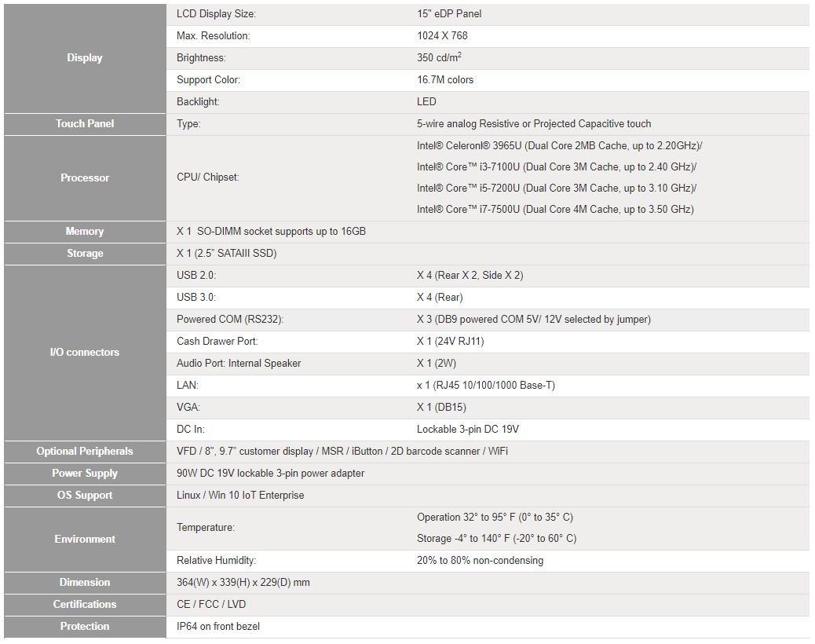Click the Display category header cell

pyautogui.click(x=85, y=58)
